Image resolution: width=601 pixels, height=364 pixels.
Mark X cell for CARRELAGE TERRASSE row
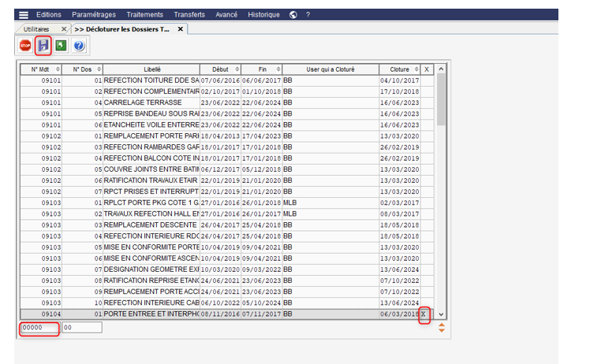427,102
